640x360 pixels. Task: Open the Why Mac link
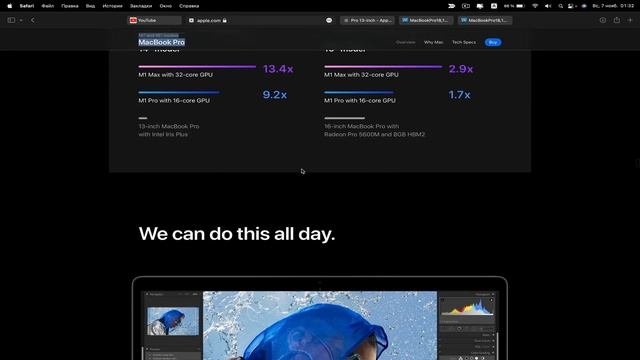[433, 42]
